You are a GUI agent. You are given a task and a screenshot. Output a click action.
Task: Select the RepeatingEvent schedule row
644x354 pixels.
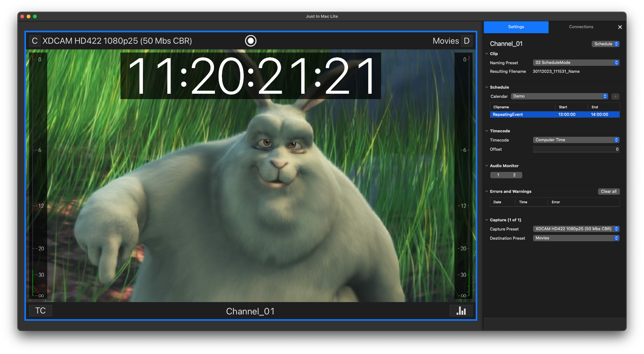tap(555, 115)
